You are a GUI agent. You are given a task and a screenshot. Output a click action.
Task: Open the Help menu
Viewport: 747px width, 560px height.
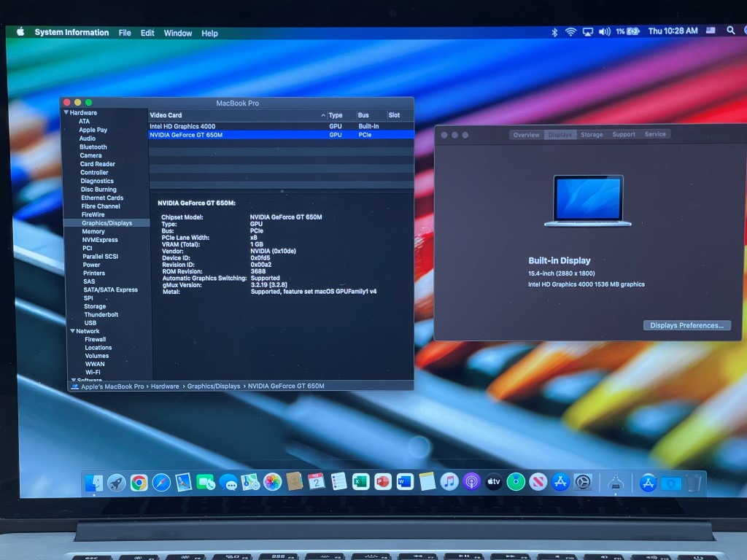pos(209,33)
